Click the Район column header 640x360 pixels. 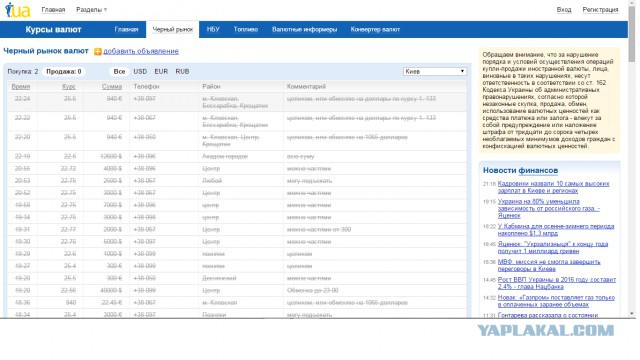[211, 87]
